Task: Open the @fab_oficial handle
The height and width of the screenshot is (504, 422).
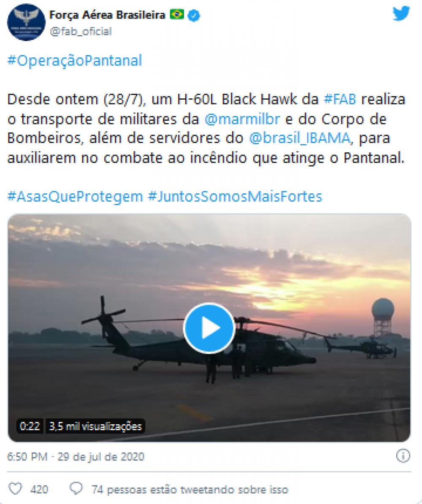Action: (x=81, y=32)
